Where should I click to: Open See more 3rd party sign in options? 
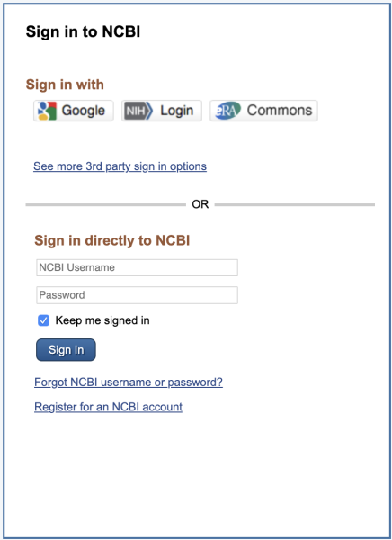(120, 166)
